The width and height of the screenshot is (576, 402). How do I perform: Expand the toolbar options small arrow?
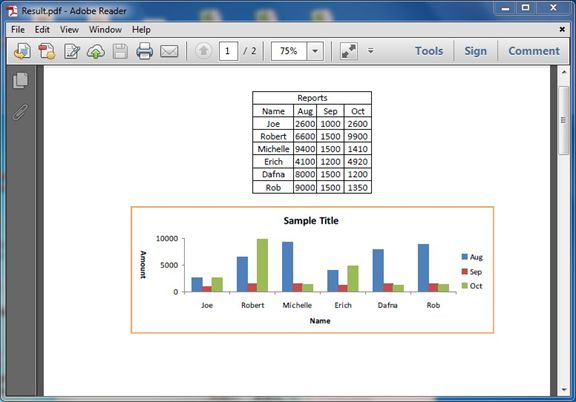371,51
